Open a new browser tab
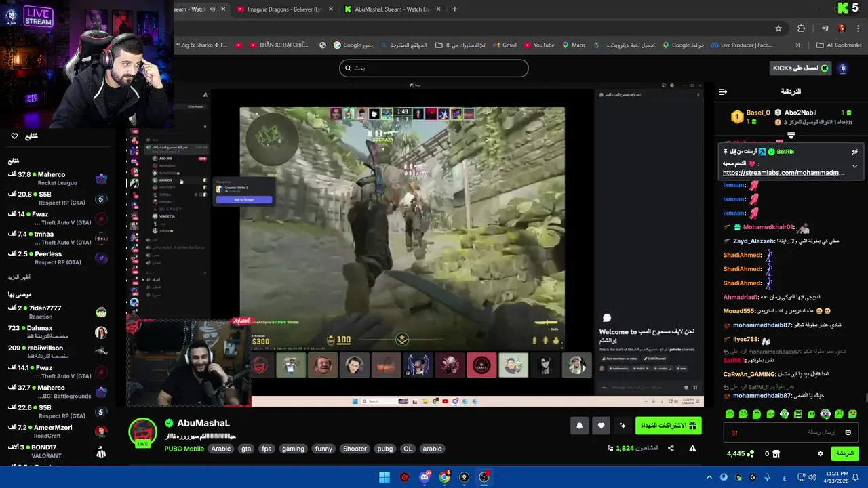 [454, 9]
